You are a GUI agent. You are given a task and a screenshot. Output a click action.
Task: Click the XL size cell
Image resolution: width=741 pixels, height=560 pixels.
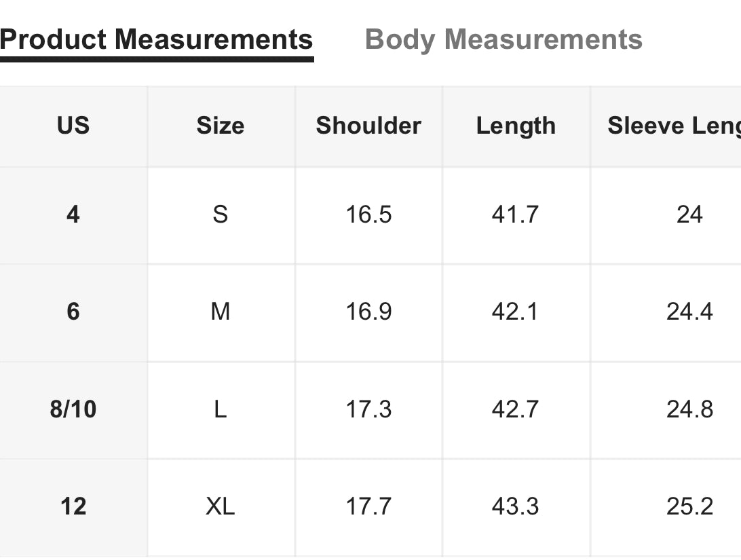click(x=221, y=506)
